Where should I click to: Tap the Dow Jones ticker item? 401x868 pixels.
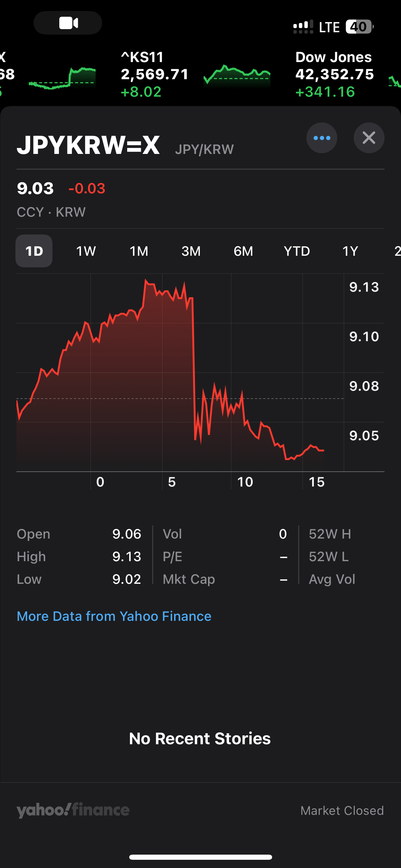[334, 74]
